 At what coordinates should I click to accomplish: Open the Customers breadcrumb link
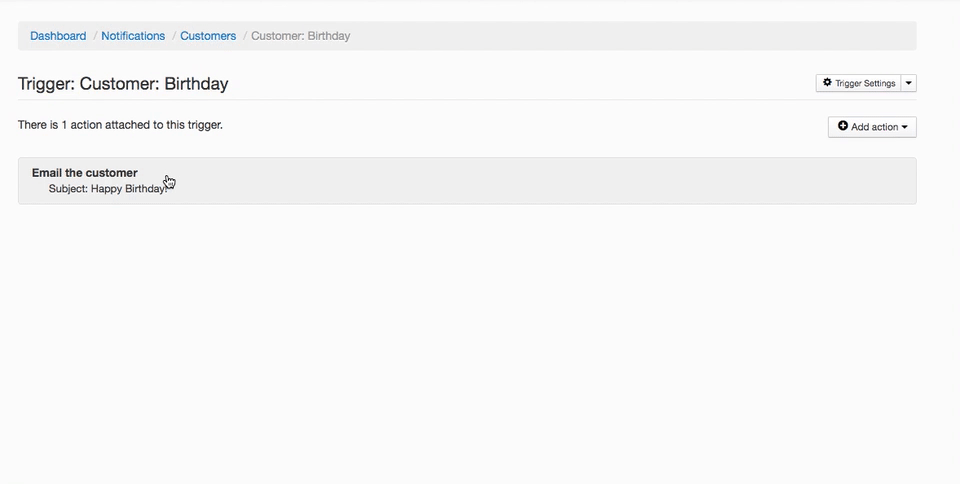[x=208, y=36]
